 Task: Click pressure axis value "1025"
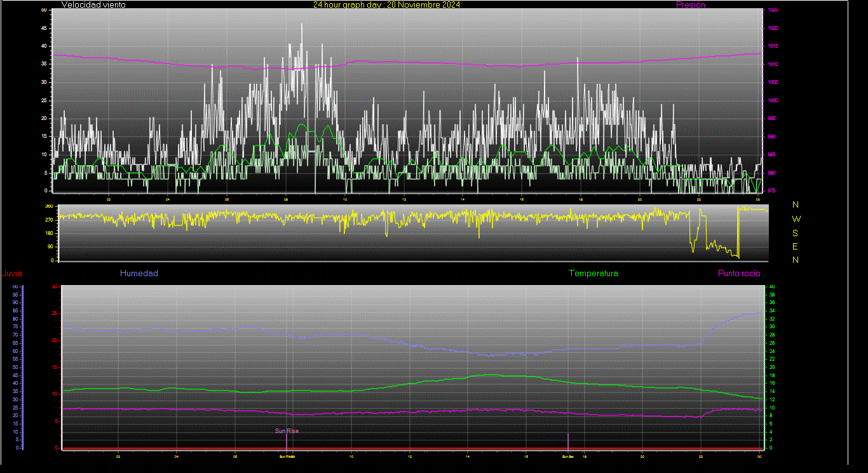coord(772,10)
